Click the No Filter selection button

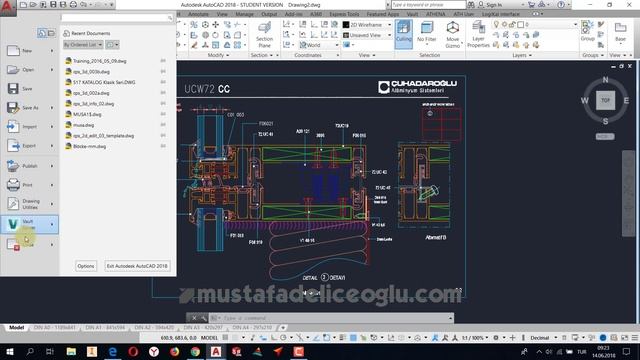click(427, 32)
